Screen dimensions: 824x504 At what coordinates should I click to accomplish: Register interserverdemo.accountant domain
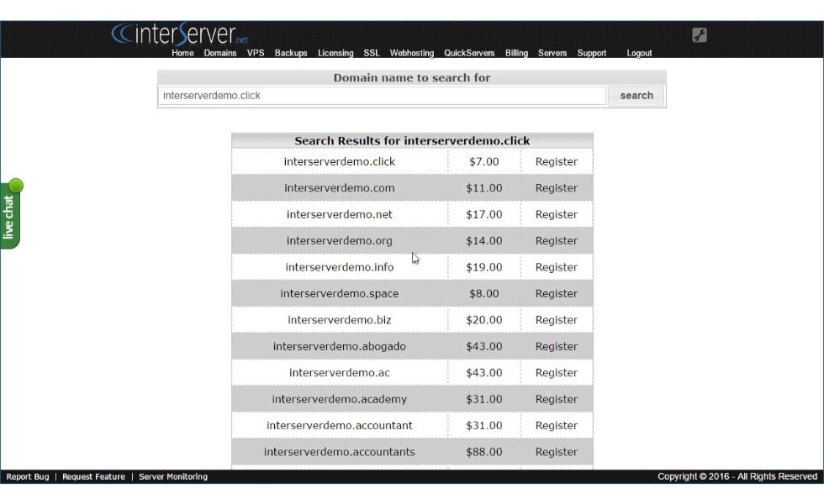pyautogui.click(x=556, y=425)
